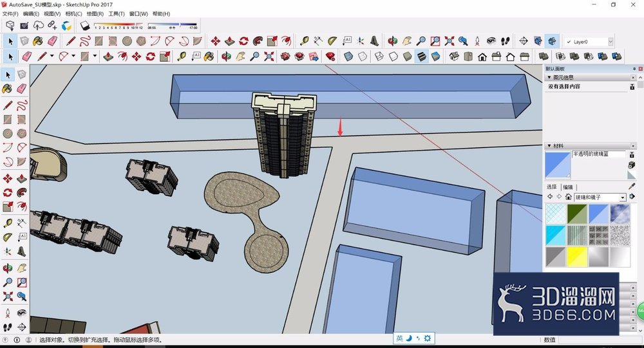Select the Outer Shell solid tool
The width and height of the screenshot is (644, 348).
point(544,56)
